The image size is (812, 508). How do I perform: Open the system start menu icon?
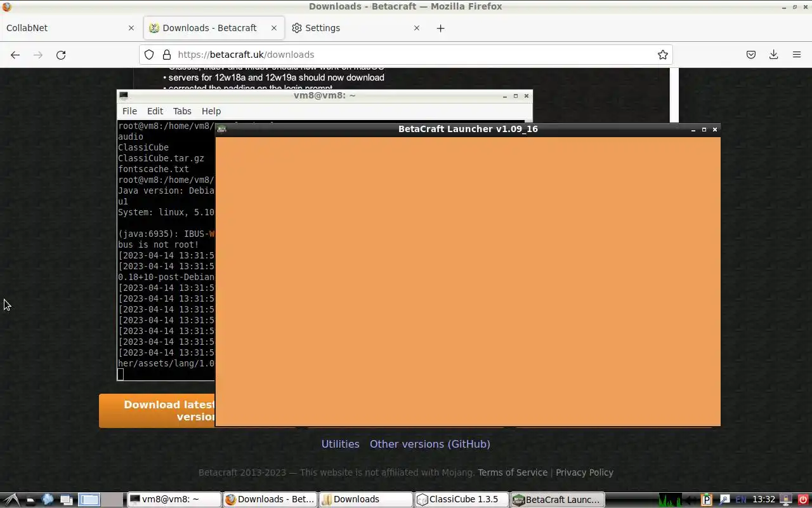click(x=11, y=500)
